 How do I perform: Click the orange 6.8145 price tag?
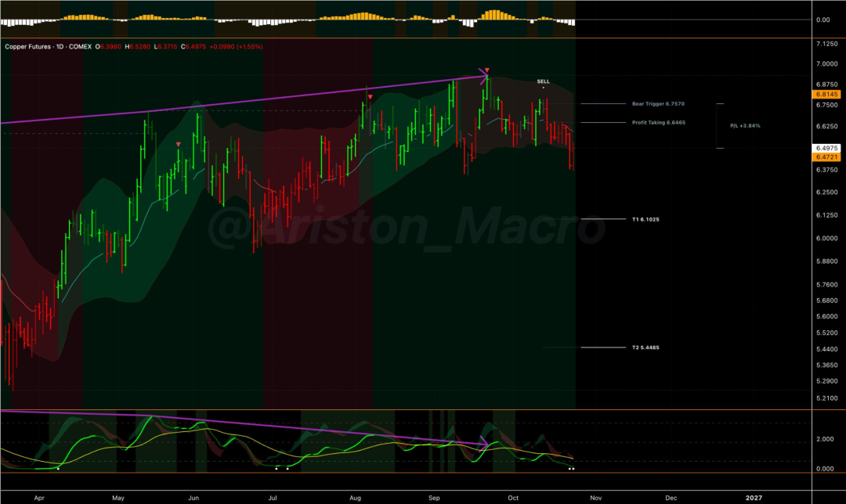point(826,95)
